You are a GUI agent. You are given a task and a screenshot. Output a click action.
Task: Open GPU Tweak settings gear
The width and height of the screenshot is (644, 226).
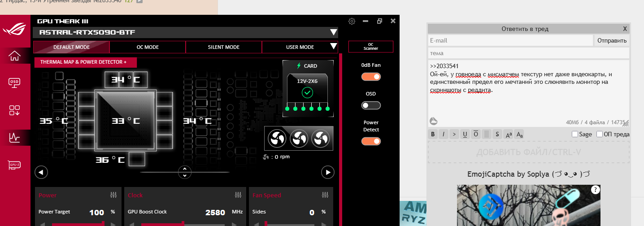pyautogui.click(x=352, y=21)
